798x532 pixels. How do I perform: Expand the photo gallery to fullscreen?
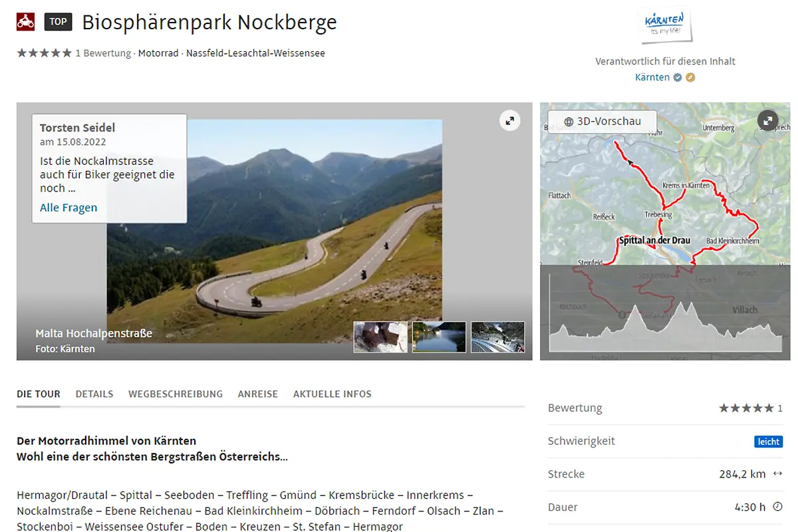point(509,120)
